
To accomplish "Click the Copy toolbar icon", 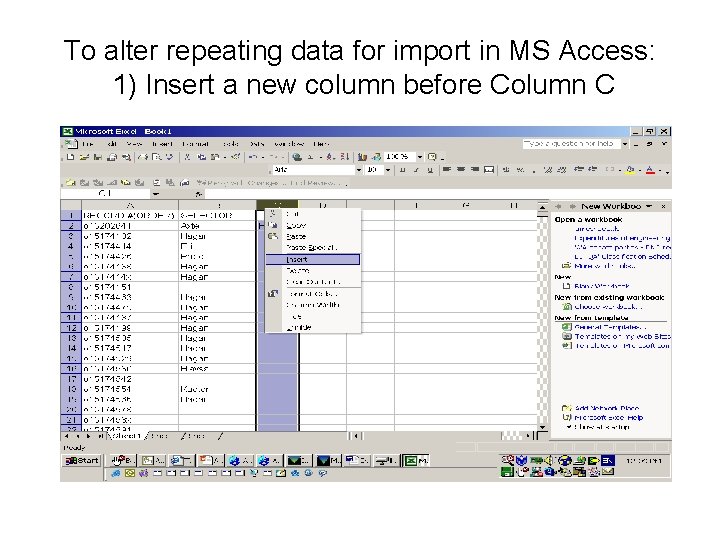I will click(201, 157).
